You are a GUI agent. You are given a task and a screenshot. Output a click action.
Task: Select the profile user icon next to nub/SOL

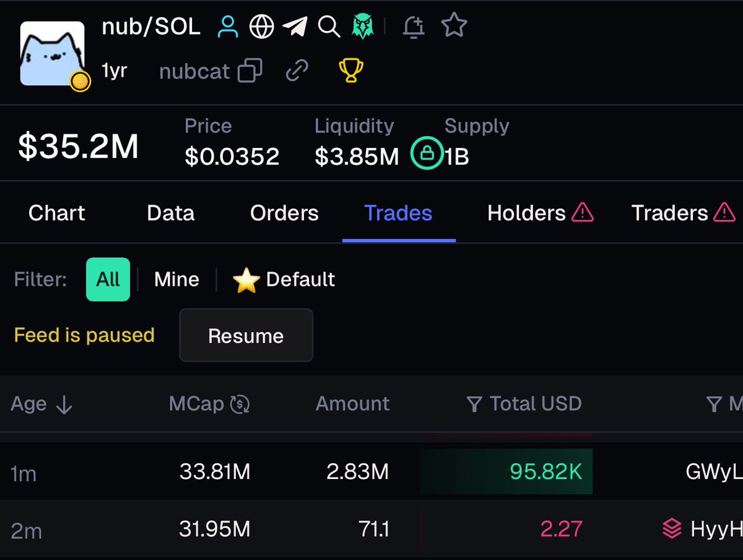click(228, 26)
